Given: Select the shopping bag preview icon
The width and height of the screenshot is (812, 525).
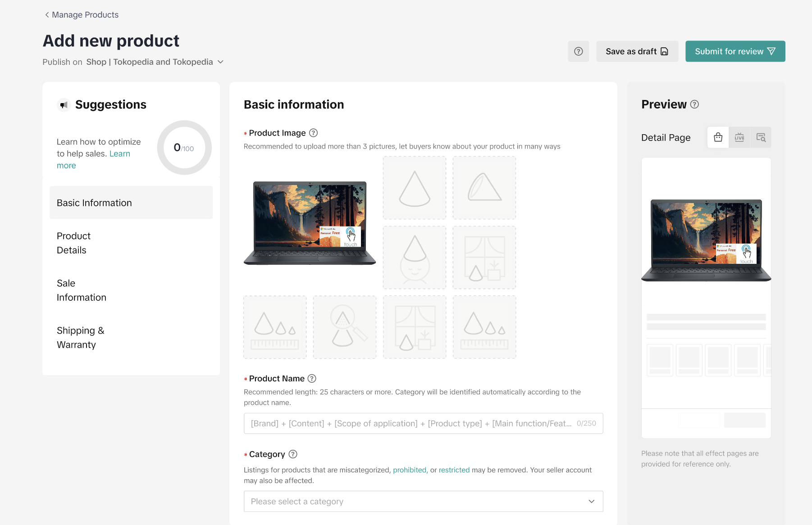Looking at the screenshot, I should click(718, 137).
